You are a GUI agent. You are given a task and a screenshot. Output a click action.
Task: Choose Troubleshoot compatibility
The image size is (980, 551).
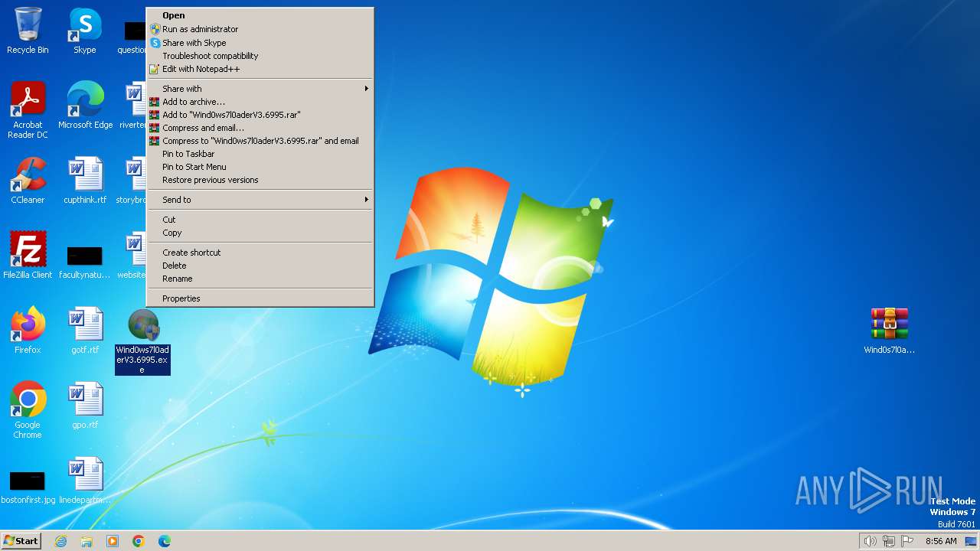(x=260, y=56)
